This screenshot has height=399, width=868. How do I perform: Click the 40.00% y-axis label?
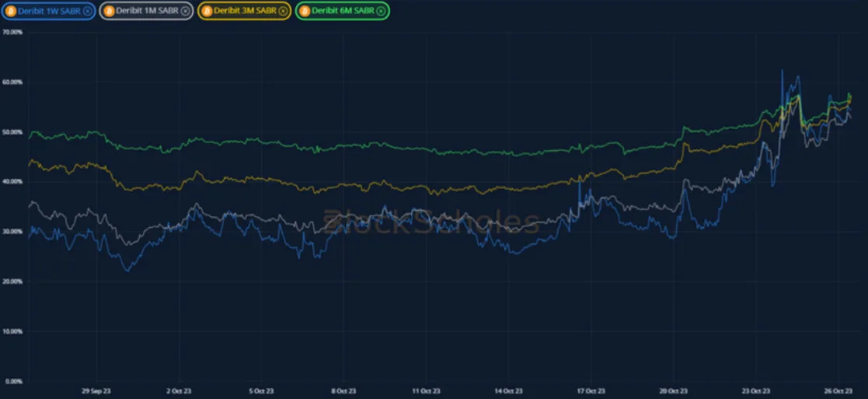(x=12, y=182)
